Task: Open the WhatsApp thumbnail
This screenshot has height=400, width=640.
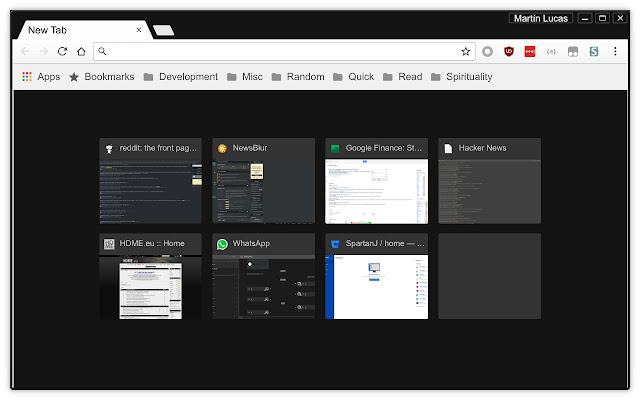Action: [264, 276]
